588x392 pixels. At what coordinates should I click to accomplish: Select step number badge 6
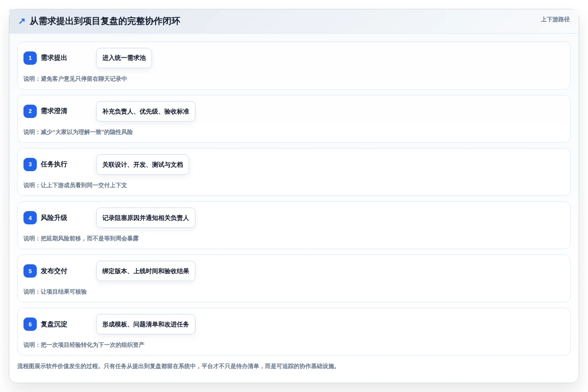tap(30, 324)
